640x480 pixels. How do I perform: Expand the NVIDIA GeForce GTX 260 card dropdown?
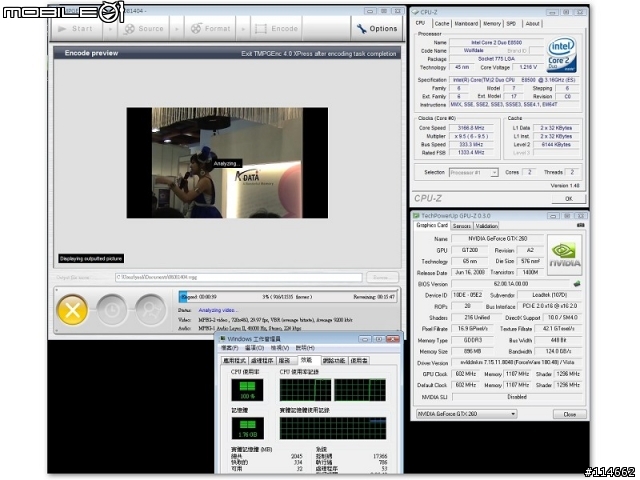466,414
